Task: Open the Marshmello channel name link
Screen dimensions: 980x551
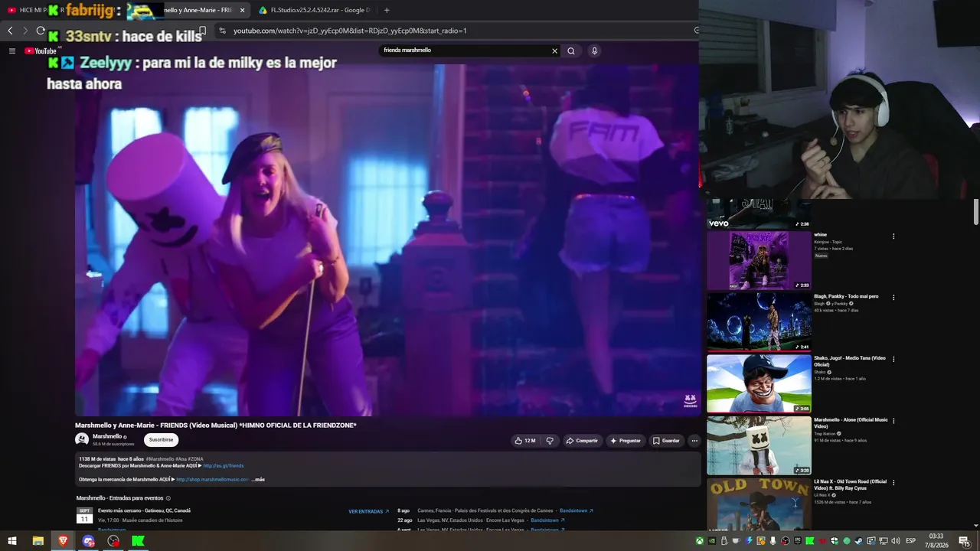Action: [107, 436]
